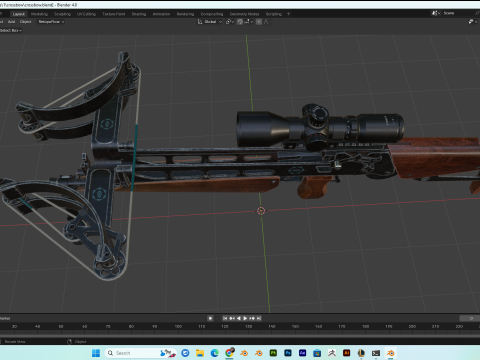Open Adobe Photoshop from the taskbar
Viewport: 480px width, 360px height.
point(288,353)
